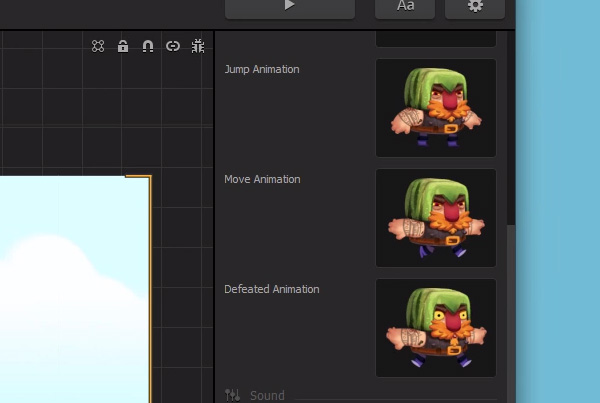Click the Defeated Animation label

[272, 289]
